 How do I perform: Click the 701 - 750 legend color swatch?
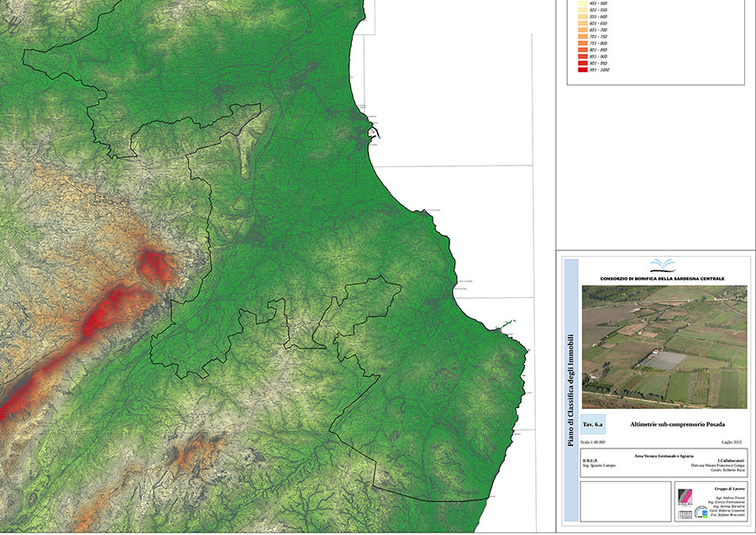582,37
